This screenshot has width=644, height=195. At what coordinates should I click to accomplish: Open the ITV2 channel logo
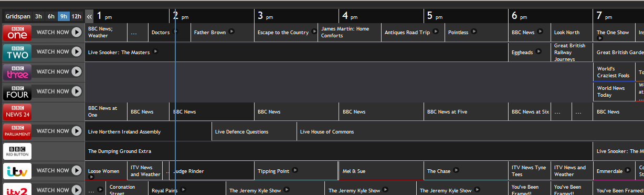click(17, 189)
